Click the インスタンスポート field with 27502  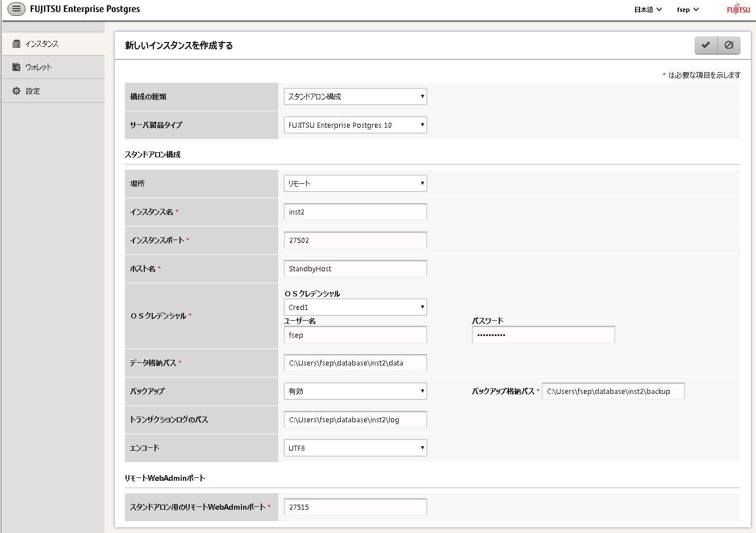[x=356, y=240]
